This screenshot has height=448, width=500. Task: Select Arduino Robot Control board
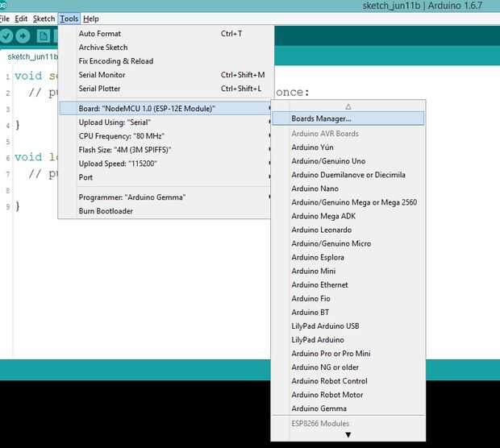[348, 381]
